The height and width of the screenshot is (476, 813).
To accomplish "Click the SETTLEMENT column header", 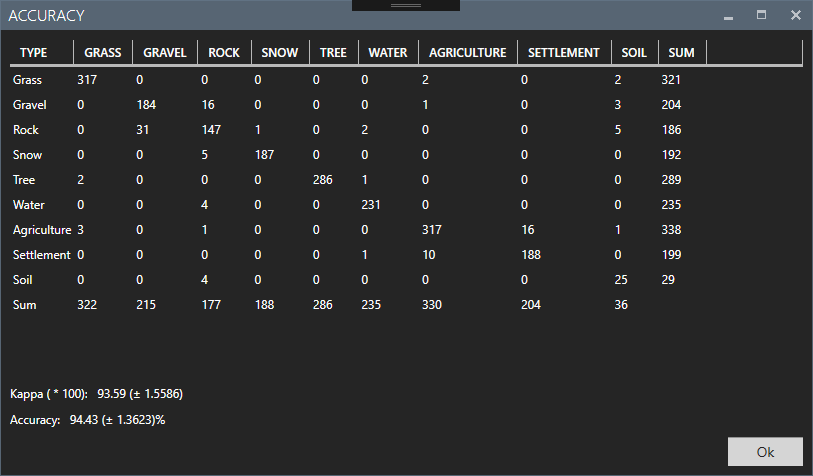I will tap(564, 53).
